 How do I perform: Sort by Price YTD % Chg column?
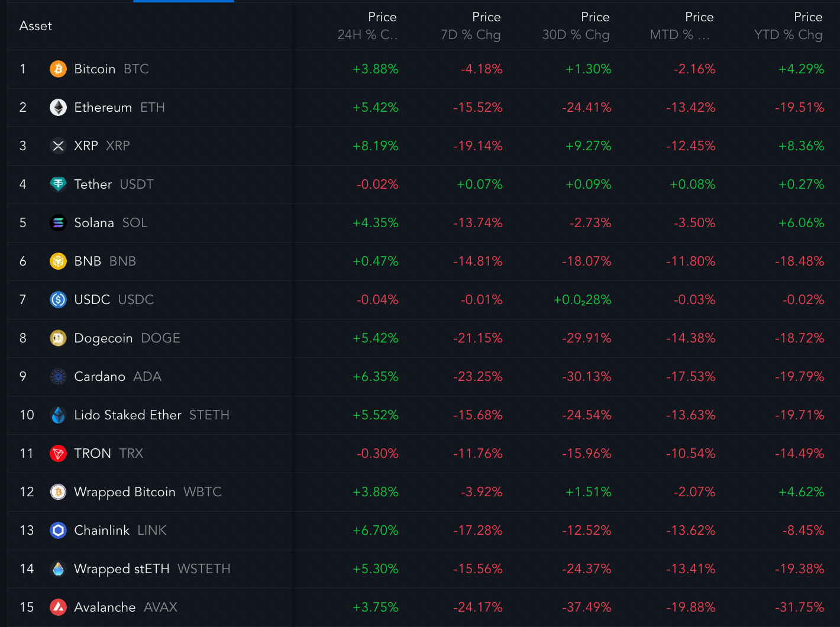(x=789, y=26)
